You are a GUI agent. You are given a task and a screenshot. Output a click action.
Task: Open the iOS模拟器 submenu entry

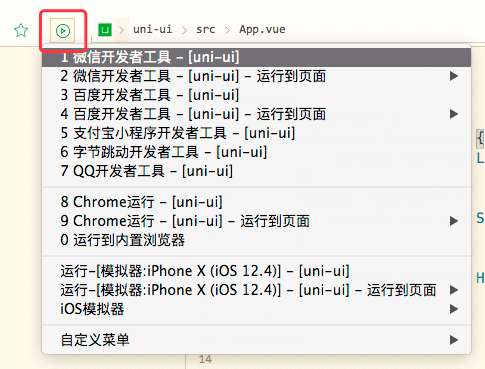pyautogui.click(x=256, y=309)
